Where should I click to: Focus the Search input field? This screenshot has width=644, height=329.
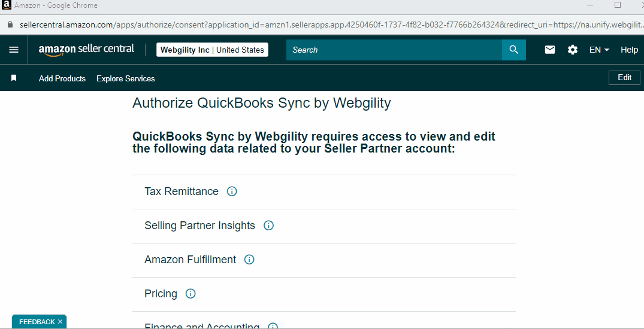tap(394, 50)
